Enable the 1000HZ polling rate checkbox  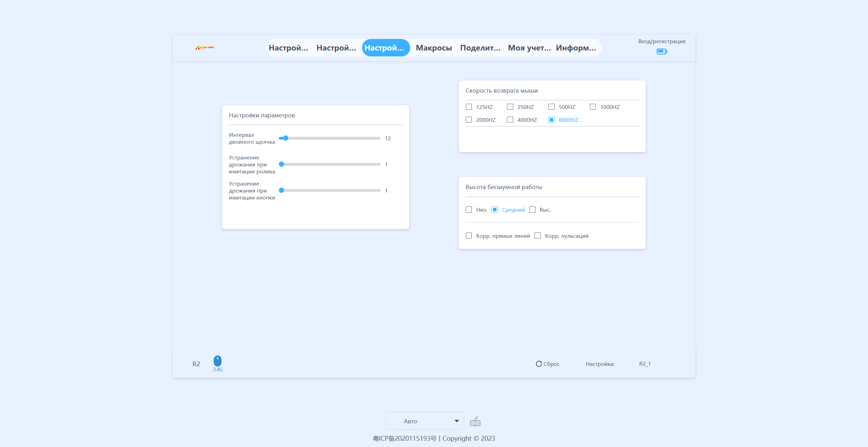(x=593, y=107)
